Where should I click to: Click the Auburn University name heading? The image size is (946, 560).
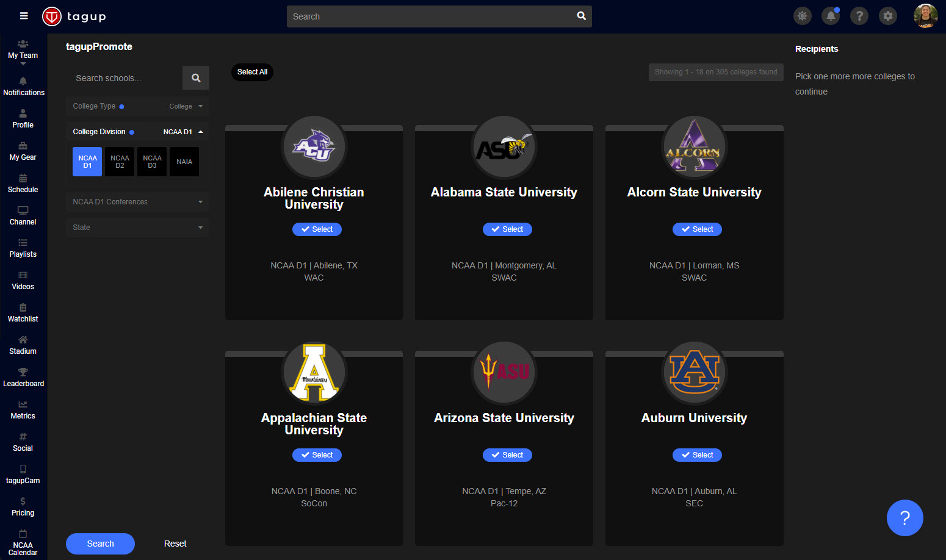coord(694,418)
